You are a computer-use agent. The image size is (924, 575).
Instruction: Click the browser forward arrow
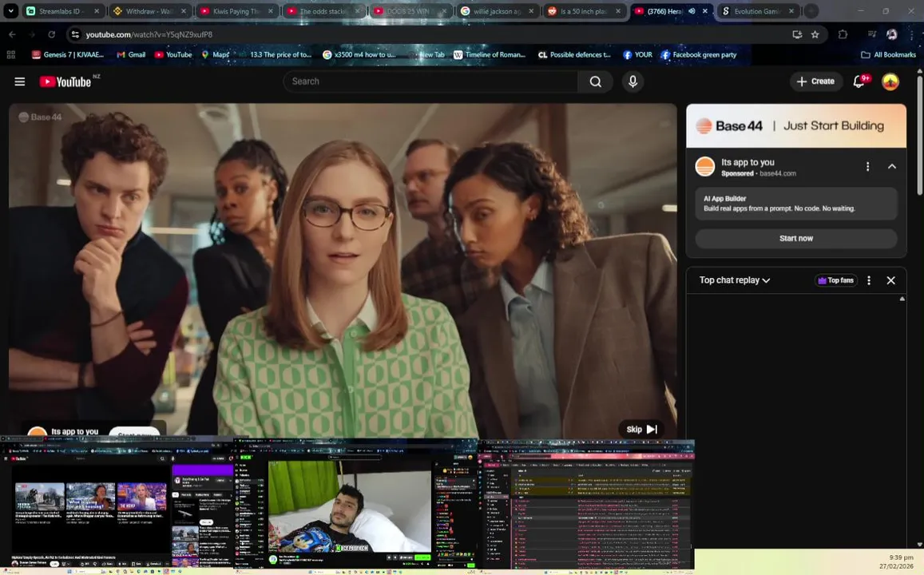pos(32,34)
